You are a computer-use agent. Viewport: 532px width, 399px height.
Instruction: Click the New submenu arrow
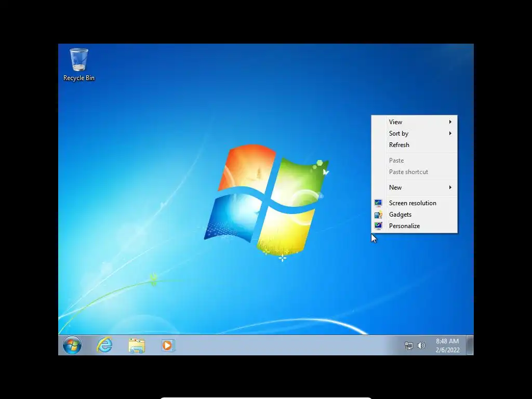pyautogui.click(x=450, y=187)
